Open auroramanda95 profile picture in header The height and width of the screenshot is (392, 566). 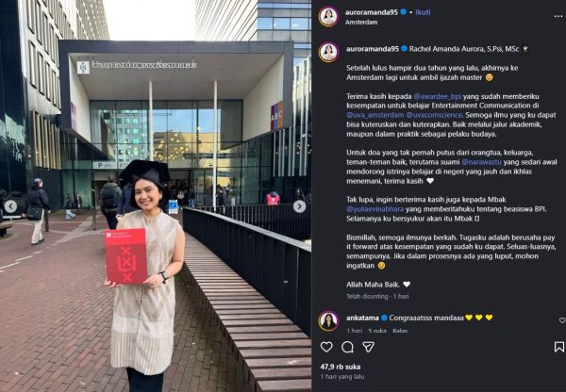pyautogui.click(x=328, y=17)
